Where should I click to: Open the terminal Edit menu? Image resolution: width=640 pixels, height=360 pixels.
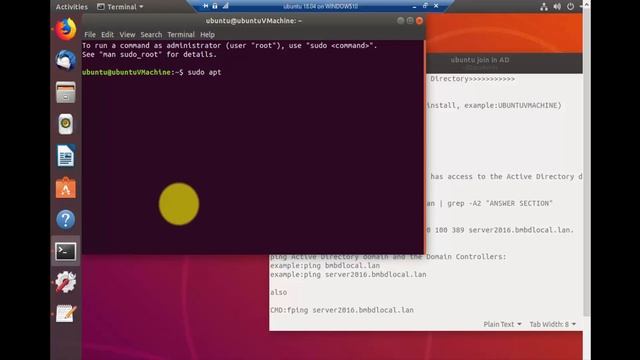click(107, 35)
